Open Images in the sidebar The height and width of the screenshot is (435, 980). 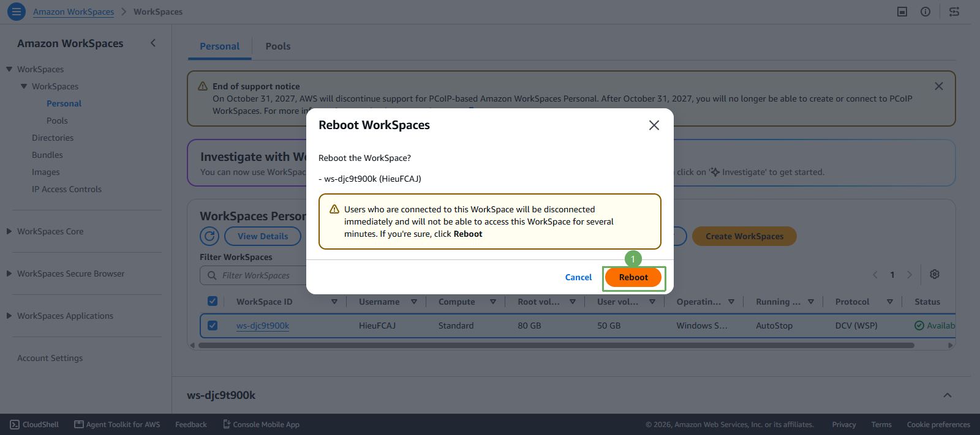point(46,172)
